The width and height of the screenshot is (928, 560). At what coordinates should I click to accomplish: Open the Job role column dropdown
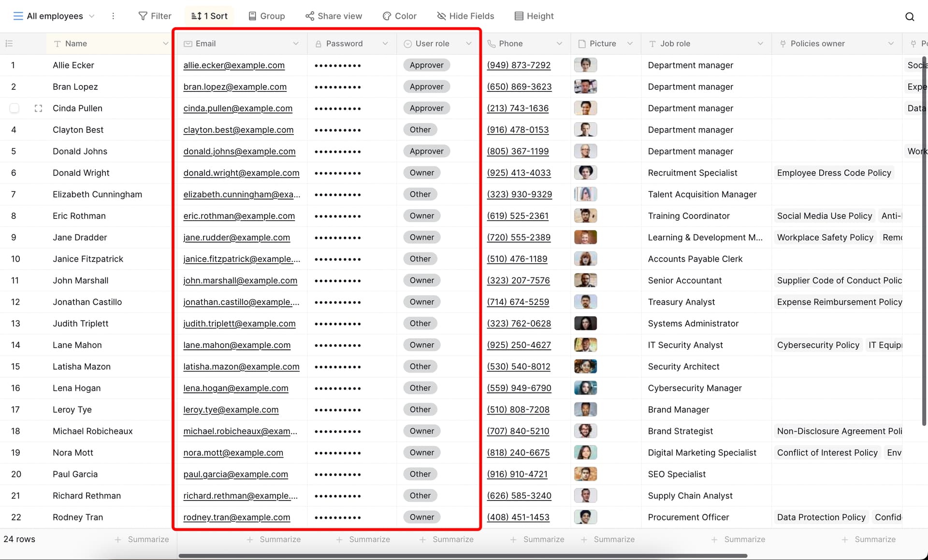coord(760,43)
